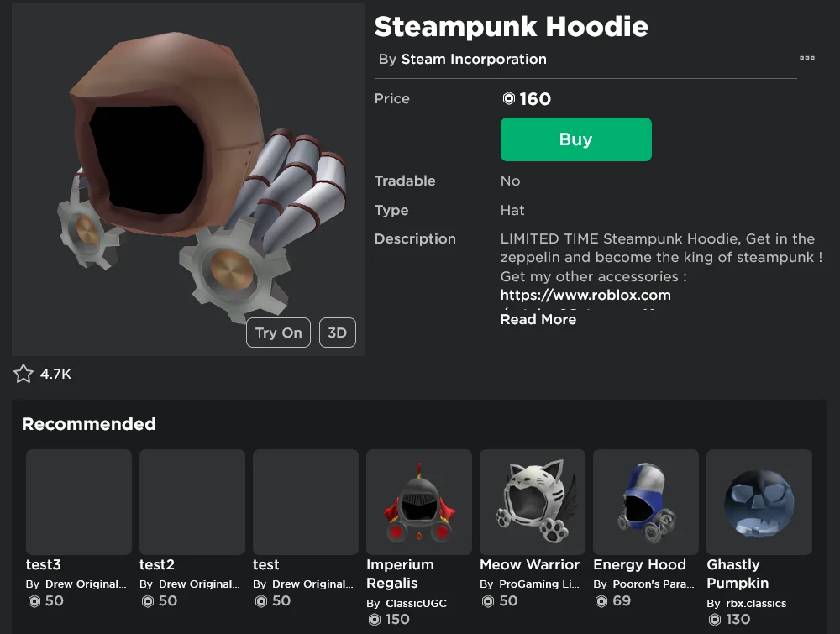Expand the Read More description
The width and height of the screenshot is (840, 634).
538,319
